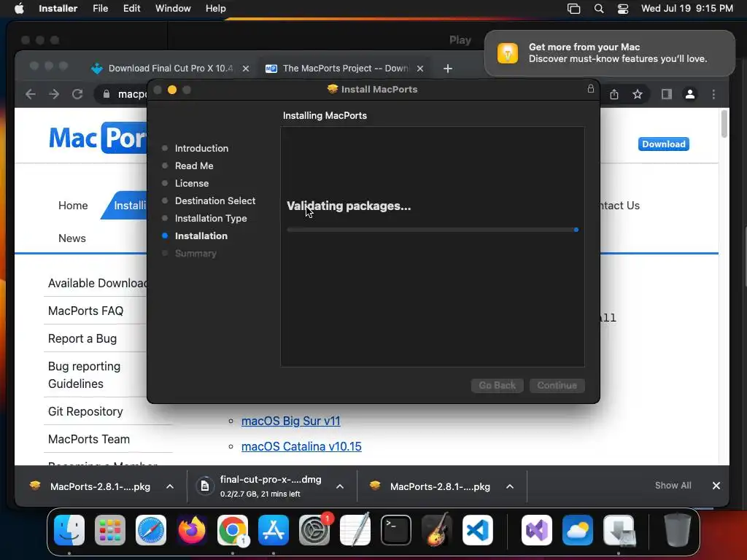Toggle Chrome side panel icon
Viewport: 747px width, 560px height.
click(667, 94)
